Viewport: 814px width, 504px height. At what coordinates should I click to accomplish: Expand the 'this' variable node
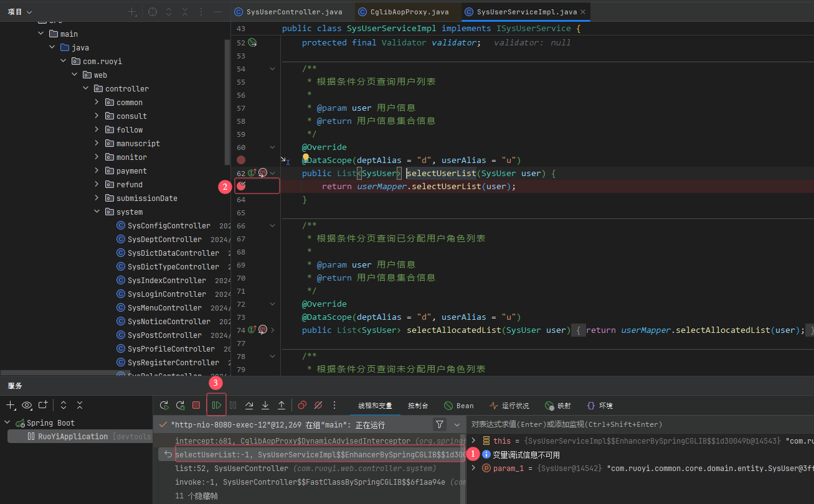pos(474,441)
